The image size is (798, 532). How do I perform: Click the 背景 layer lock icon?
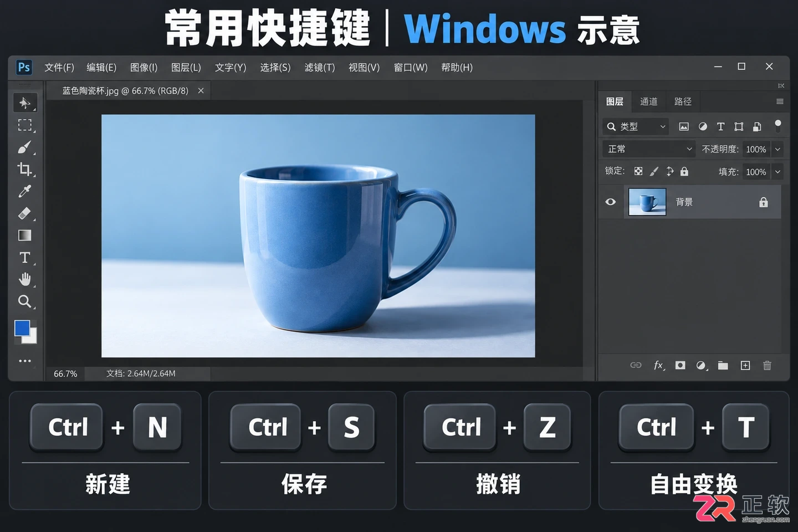764,202
